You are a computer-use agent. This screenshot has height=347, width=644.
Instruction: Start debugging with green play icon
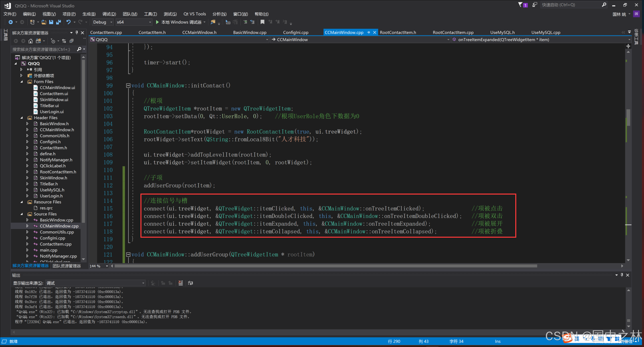coord(157,22)
